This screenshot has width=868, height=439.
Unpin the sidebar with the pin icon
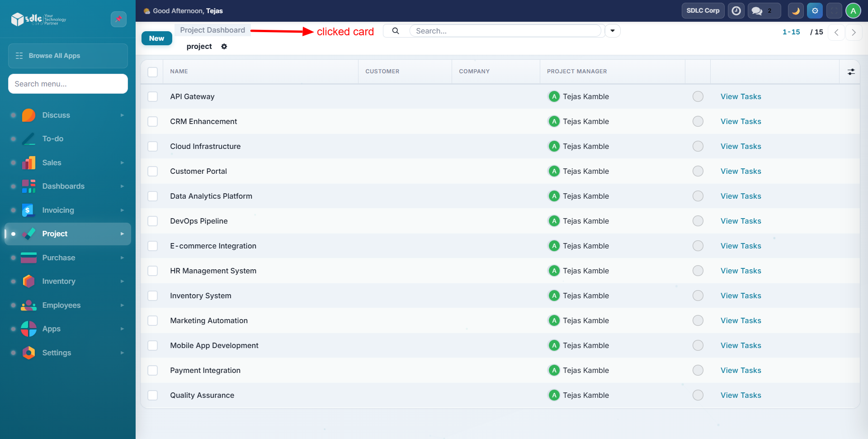(118, 19)
